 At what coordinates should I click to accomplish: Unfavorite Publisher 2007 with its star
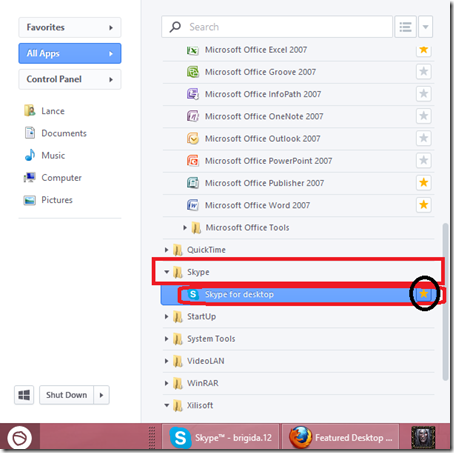(x=424, y=182)
